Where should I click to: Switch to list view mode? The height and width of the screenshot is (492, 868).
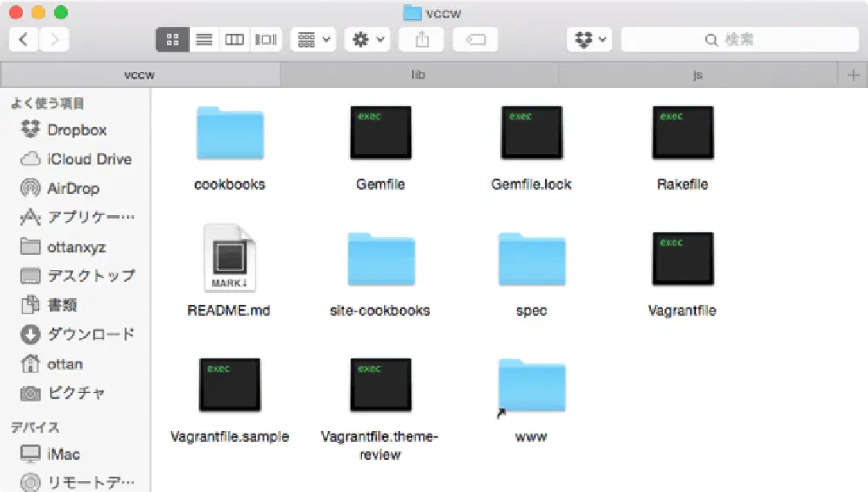tap(203, 39)
